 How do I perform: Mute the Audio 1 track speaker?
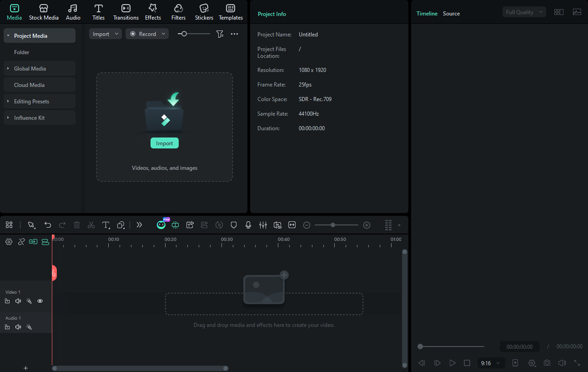click(x=18, y=326)
